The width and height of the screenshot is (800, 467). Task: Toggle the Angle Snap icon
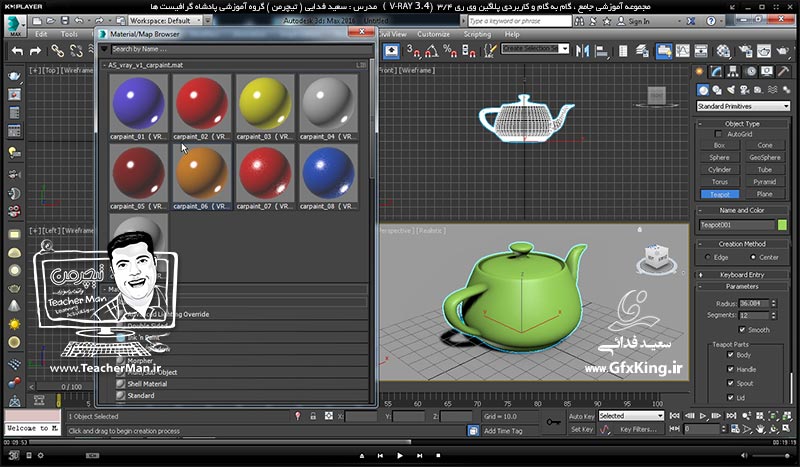[x=431, y=51]
